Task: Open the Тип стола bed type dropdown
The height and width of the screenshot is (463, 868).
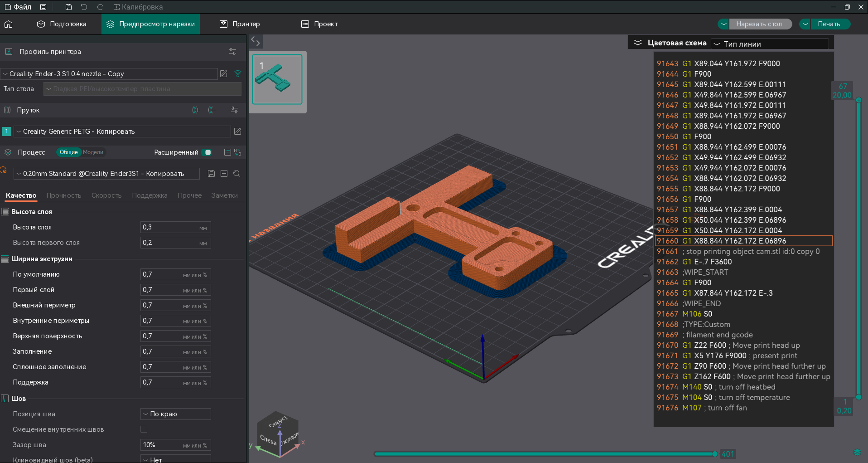Action: point(142,89)
